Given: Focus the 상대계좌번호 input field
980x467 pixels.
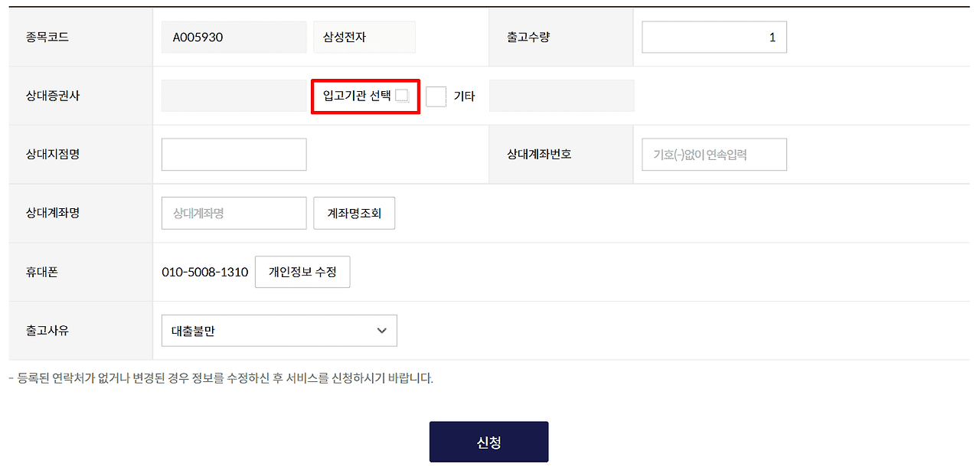Looking at the screenshot, I should 714,155.
